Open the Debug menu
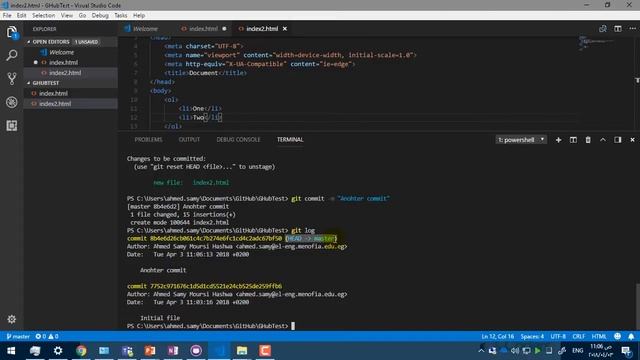The width and height of the screenshot is (640, 360). (100, 16)
